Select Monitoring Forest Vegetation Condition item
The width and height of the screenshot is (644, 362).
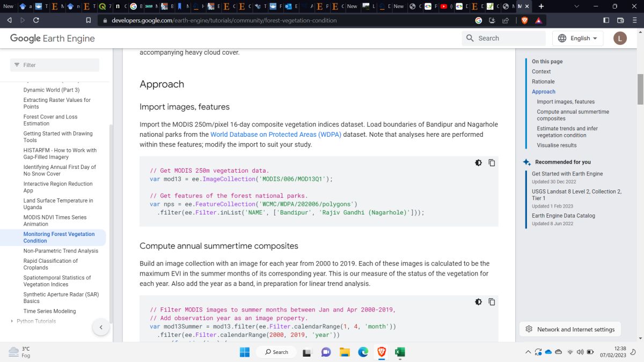coord(59,238)
